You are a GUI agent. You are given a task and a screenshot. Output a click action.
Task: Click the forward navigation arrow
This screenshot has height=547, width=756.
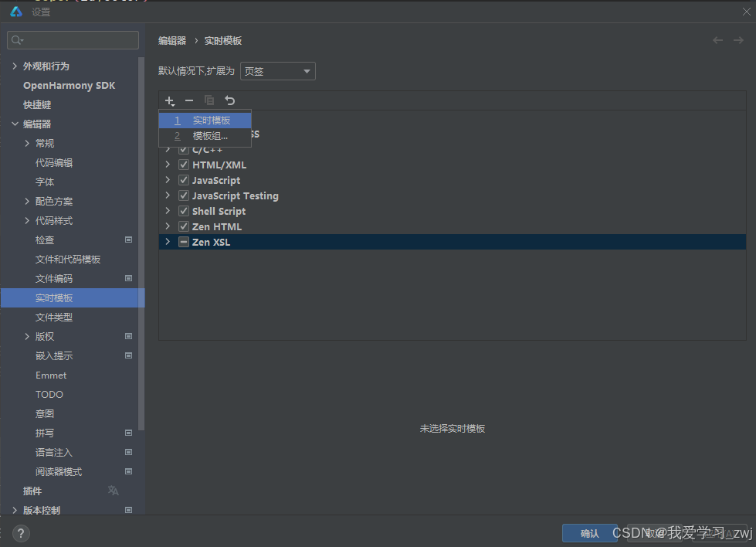[x=738, y=40]
